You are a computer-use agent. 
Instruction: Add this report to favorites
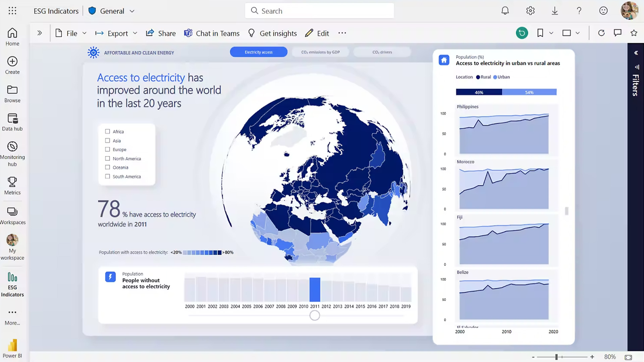click(634, 33)
